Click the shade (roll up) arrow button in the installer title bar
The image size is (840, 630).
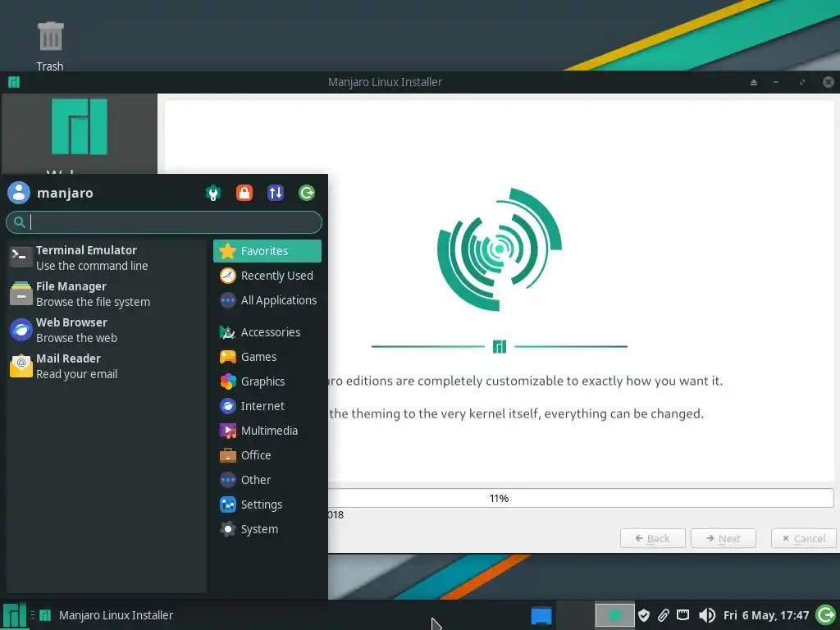(x=754, y=82)
